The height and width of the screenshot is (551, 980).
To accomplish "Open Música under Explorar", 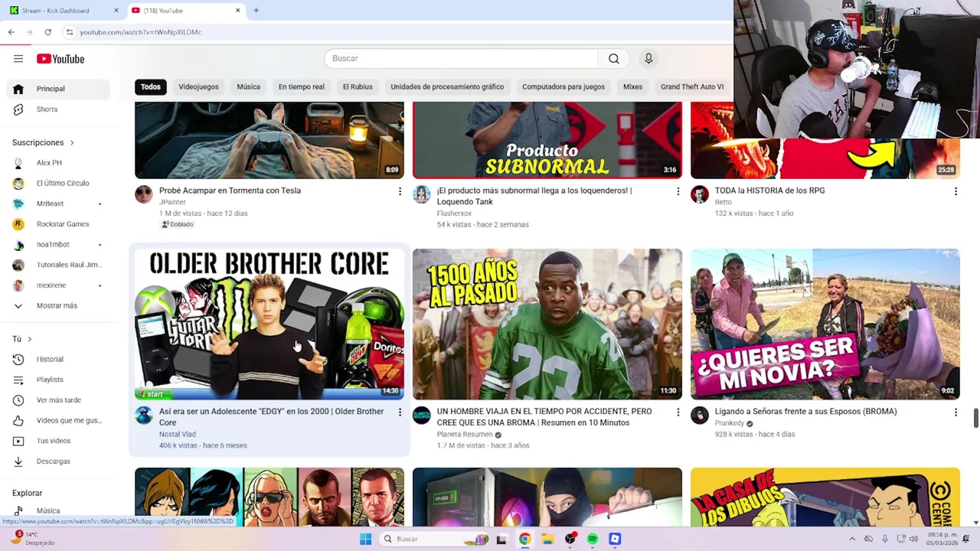I will 58,510.
